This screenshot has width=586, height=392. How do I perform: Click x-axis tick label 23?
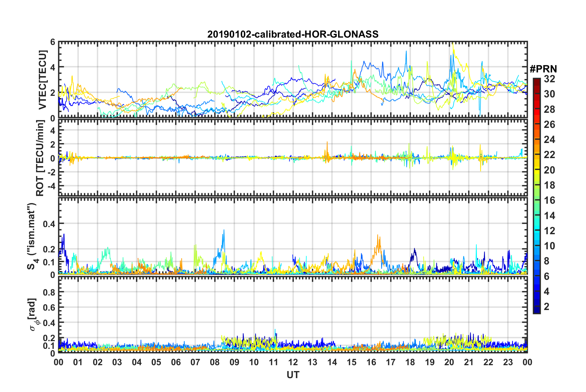pos(508,362)
